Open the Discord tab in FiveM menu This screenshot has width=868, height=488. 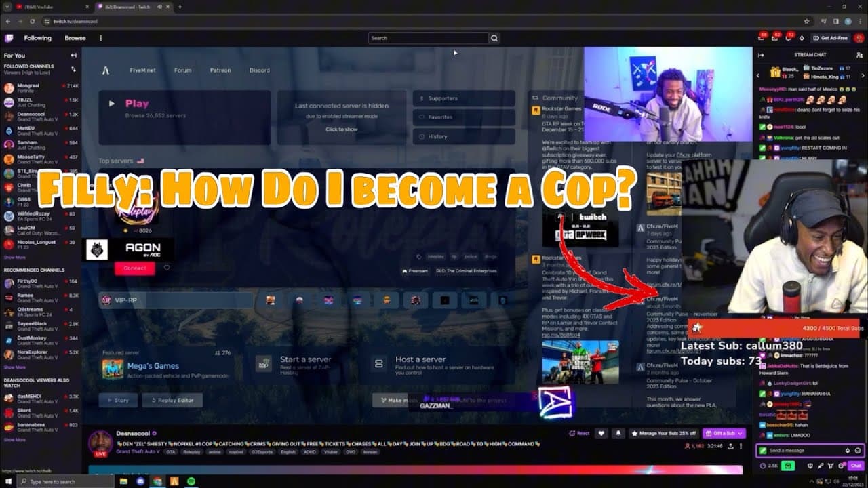click(x=259, y=70)
